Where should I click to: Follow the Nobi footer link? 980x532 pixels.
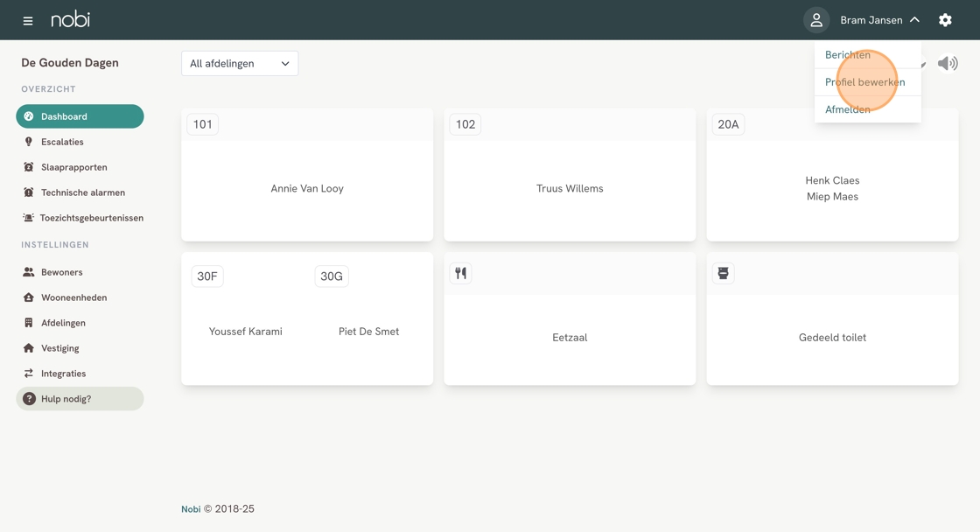pyautogui.click(x=191, y=509)
